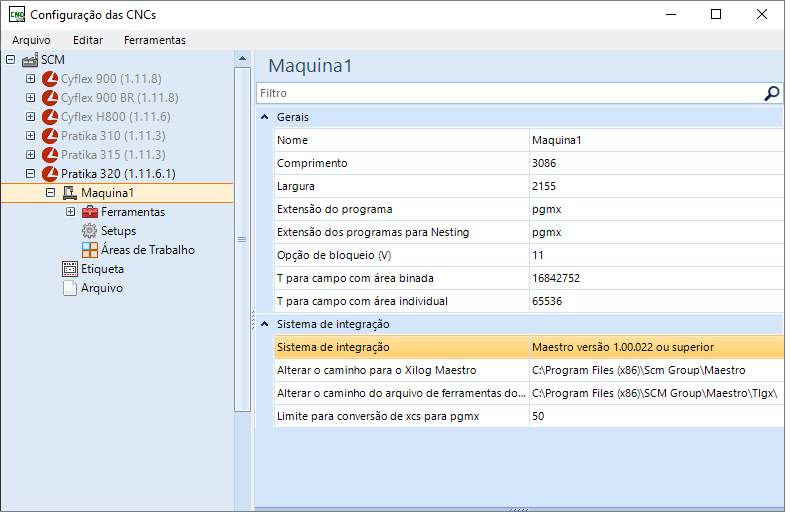The image size is (791, 522).
Task: Maximize the Configuração das CNCs window
Action: 716,15
